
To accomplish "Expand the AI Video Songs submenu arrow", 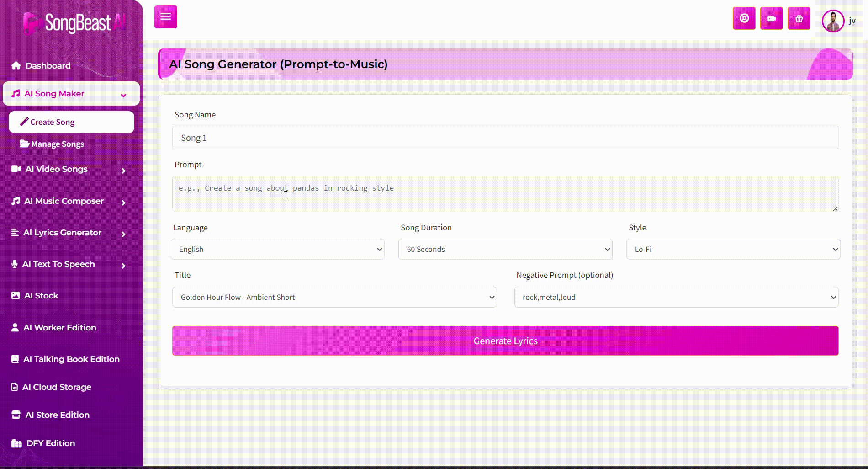I will pos(123,171).
